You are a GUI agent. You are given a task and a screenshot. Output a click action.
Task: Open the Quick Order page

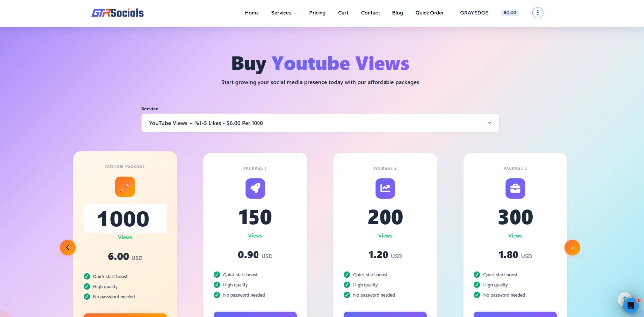point(430,13)
